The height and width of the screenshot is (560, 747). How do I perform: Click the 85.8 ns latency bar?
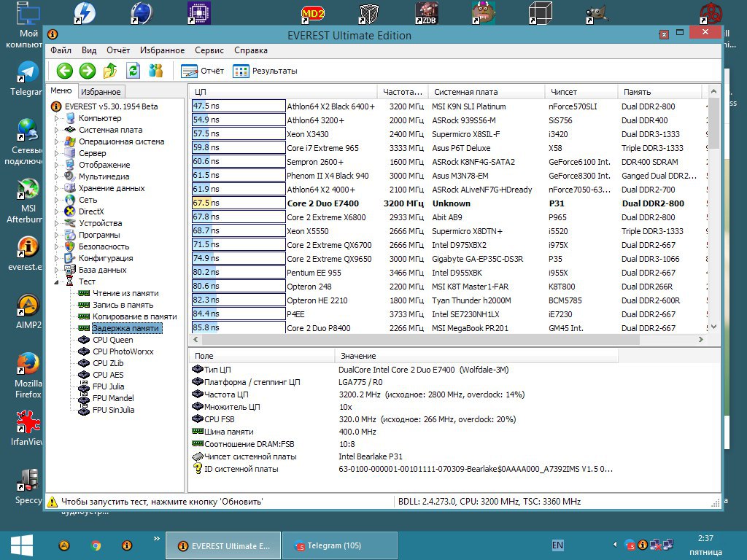click(x=239, y=328)
